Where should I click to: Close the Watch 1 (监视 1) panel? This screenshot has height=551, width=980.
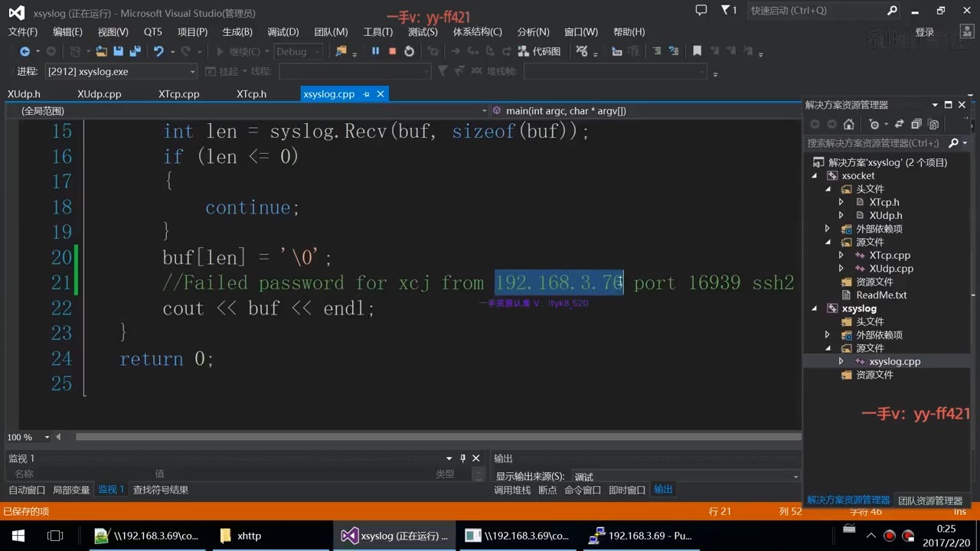click(476, 458)
